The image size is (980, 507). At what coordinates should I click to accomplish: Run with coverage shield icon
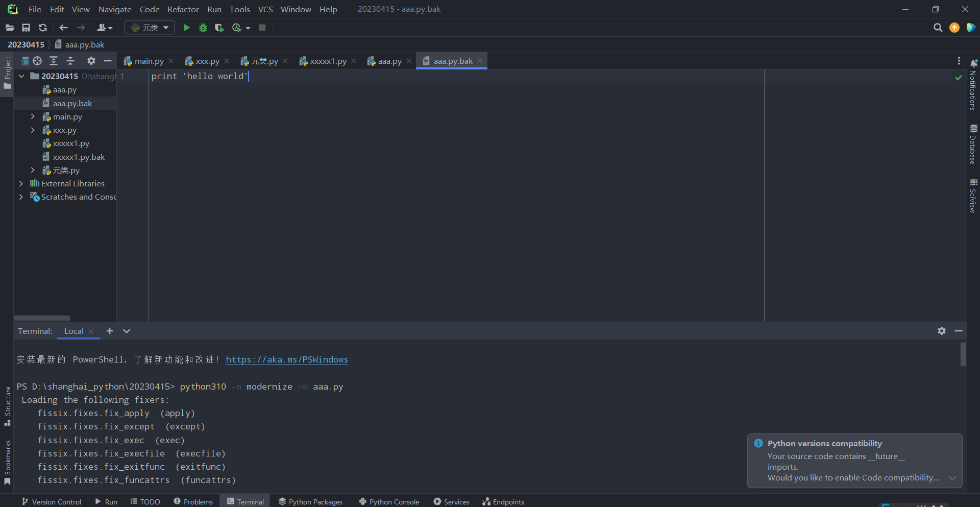click(219, 28)
